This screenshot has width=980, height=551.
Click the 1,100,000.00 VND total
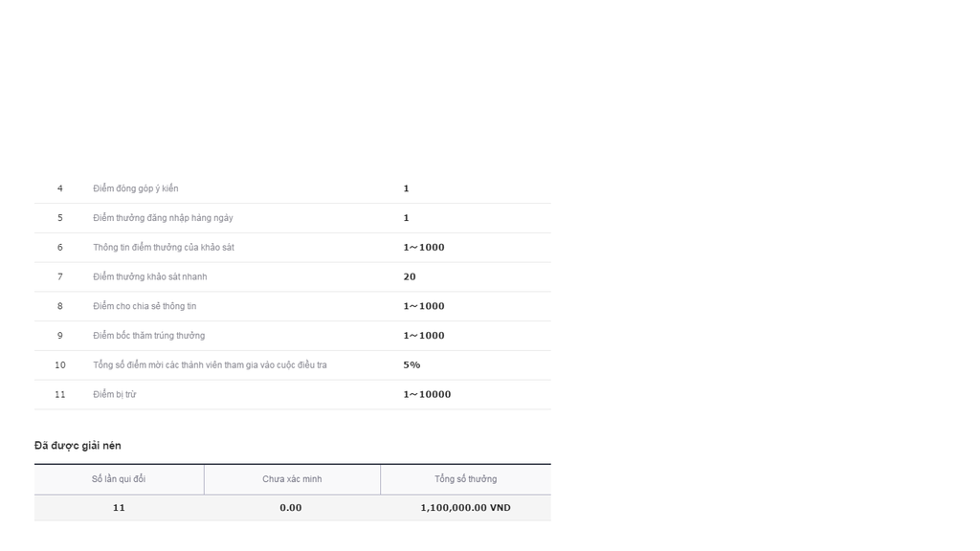[466, 508]
